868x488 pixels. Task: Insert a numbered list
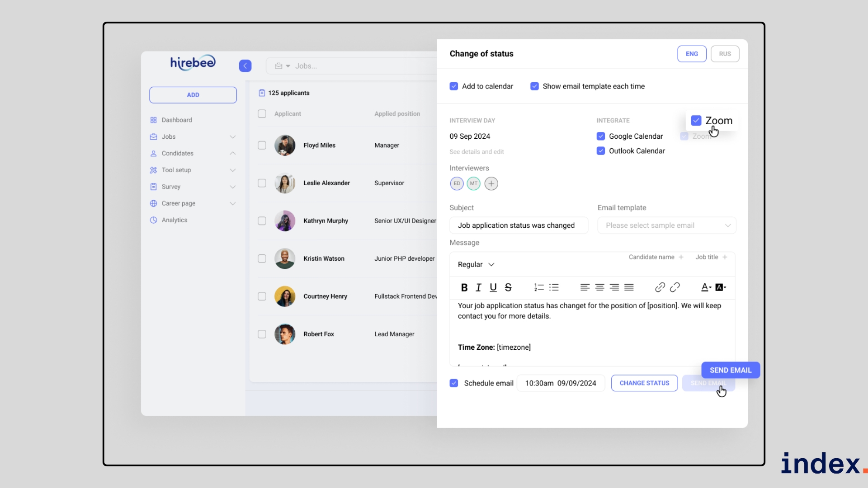tap(539, 287)
